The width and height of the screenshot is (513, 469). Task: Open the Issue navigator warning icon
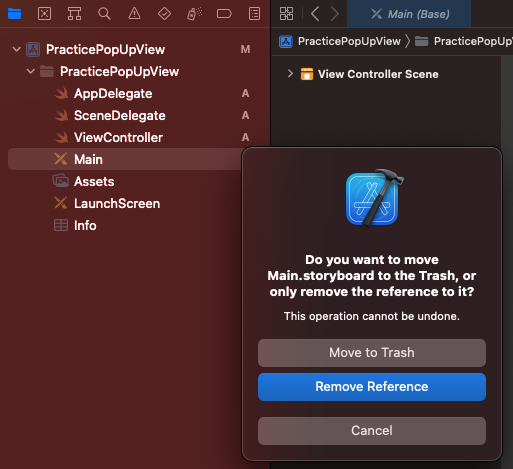click(134, 14)
